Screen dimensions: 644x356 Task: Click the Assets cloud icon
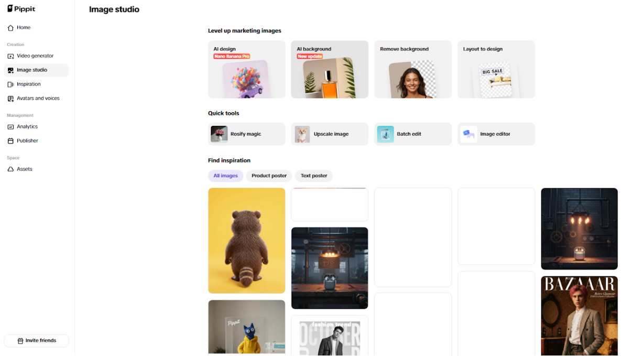click(x=10, y=169)
